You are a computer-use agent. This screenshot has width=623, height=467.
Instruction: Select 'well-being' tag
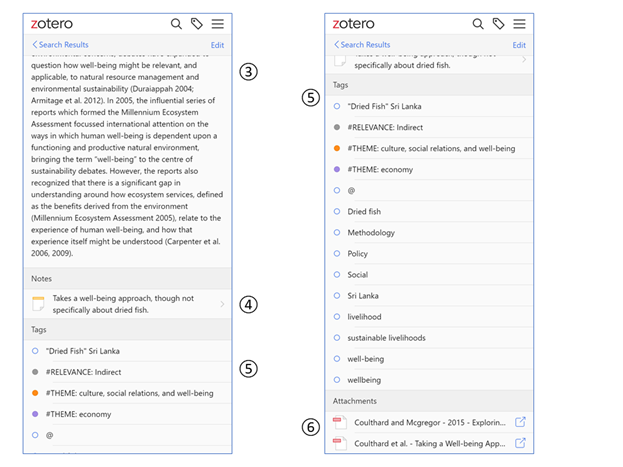click(366, 359)
